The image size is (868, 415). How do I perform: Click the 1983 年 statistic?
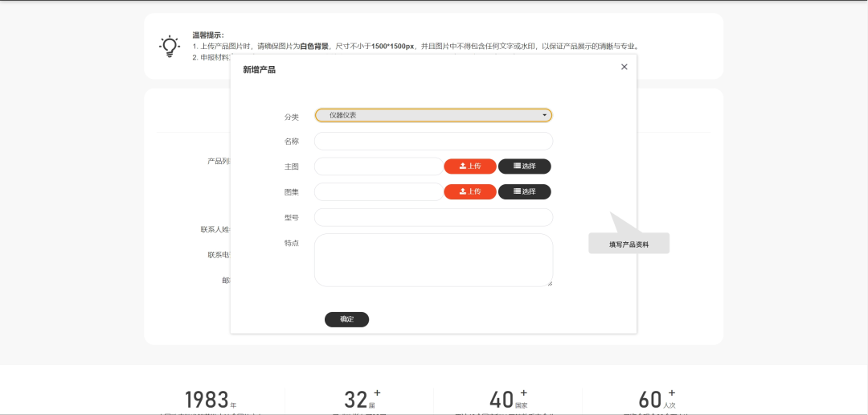tap(211, 400)
